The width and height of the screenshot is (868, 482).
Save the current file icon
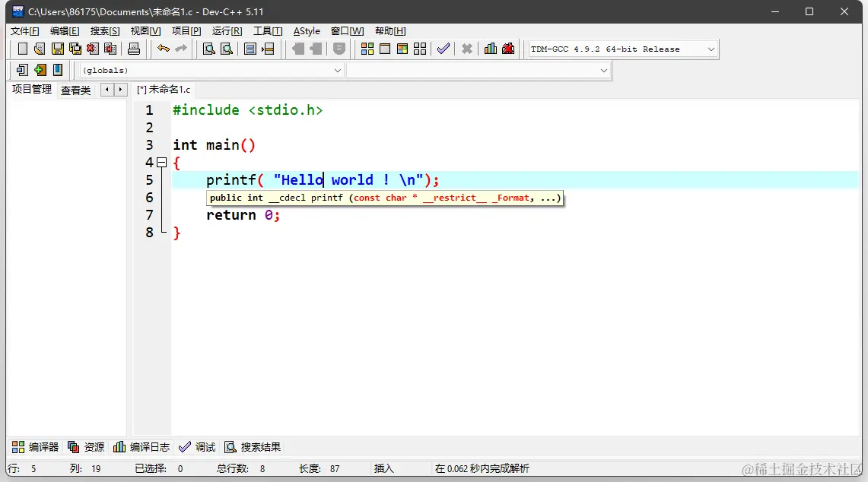click(57, 49)
